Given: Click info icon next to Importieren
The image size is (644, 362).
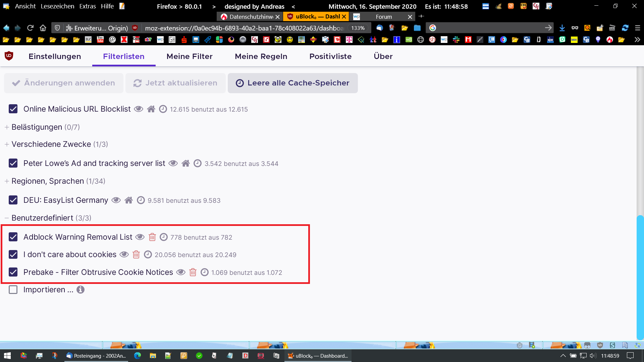Looking at the screenshot, I should (x=80, y=290).
